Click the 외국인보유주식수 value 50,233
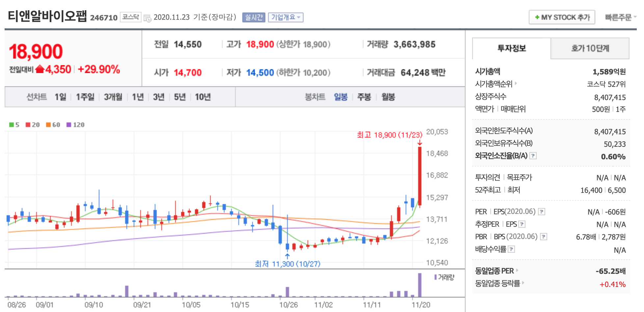 click(615, 144)
